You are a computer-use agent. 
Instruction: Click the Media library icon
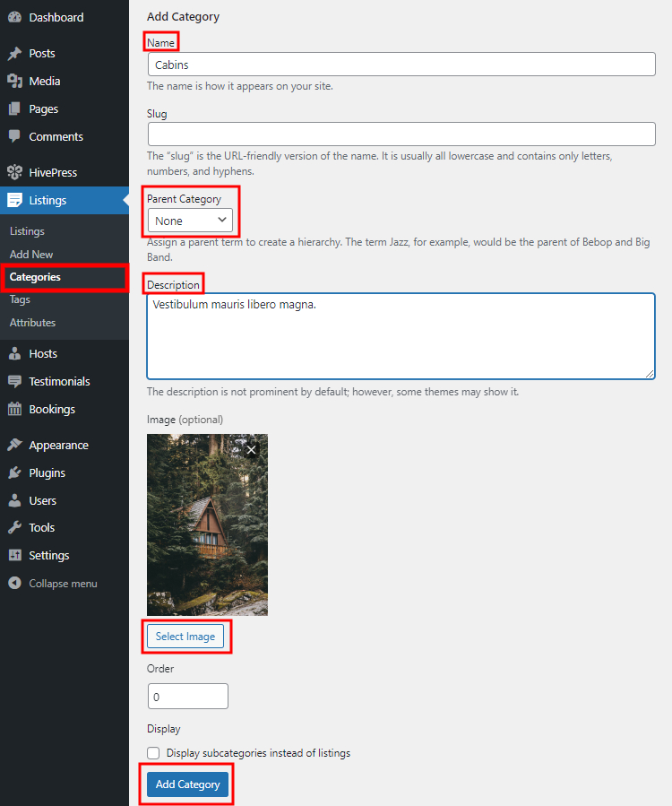tap(15, 81)
